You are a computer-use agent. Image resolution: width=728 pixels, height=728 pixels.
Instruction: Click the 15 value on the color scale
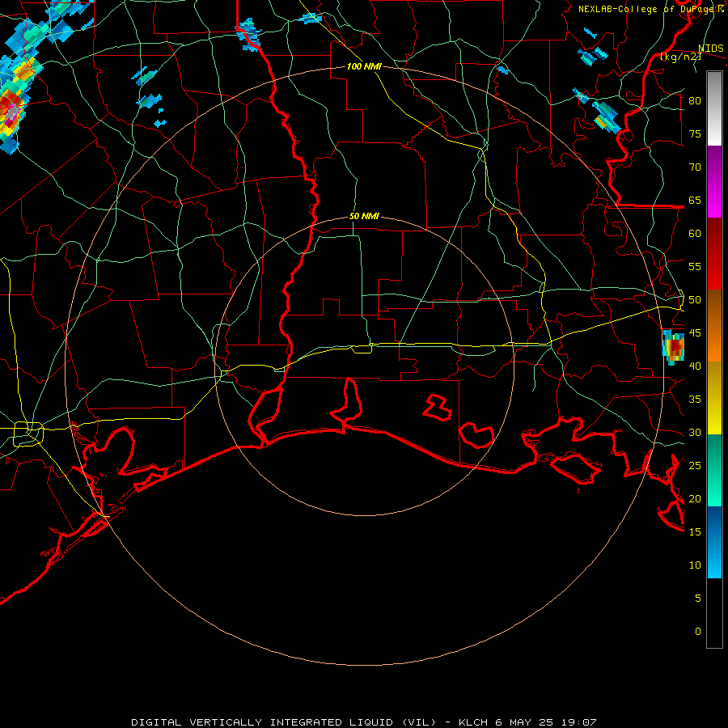click(x=695, y=532)
